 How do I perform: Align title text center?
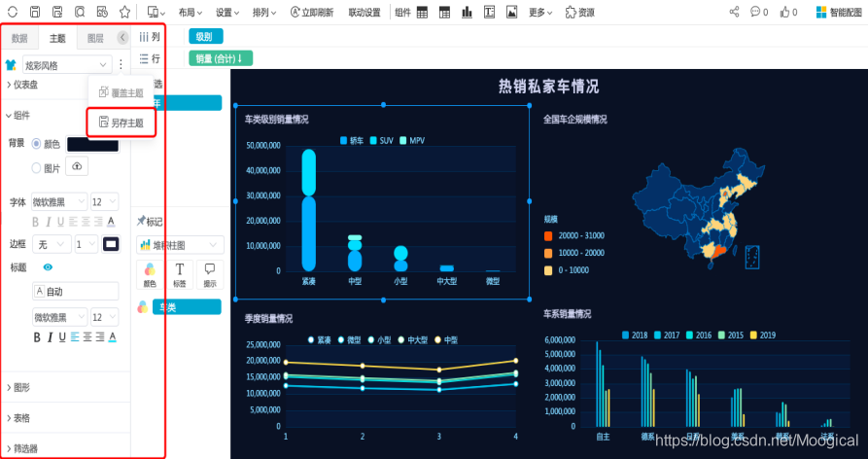coord(87,337)
